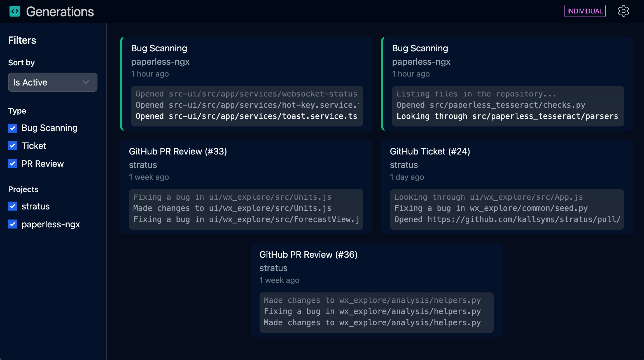Screen dimensions: 644x360
Task: Uncheck the Ticket type filter
Action: pyautogui.click(x=13, y=146)
